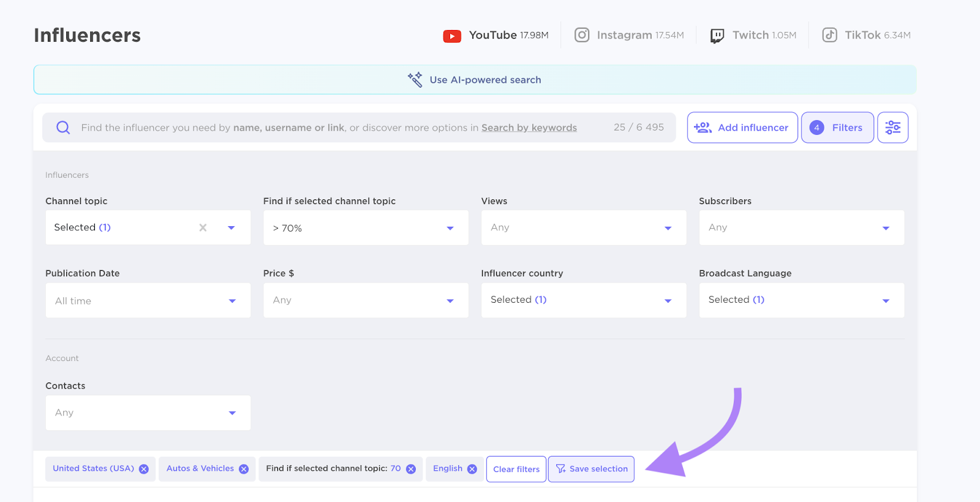Click the search magnifier icon

point(63,127)
